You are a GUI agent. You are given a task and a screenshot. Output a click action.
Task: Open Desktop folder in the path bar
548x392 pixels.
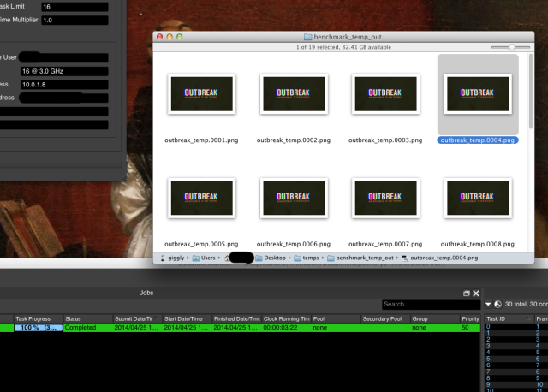click(271, 258)
